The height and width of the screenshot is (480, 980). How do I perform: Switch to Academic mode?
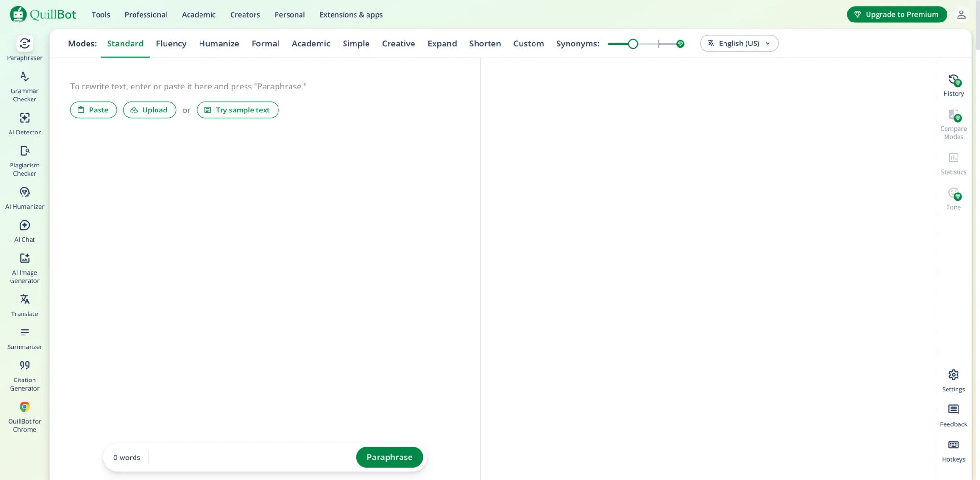[311, 44]
